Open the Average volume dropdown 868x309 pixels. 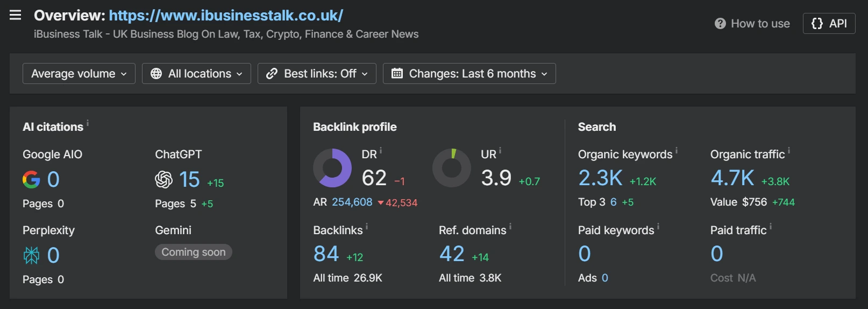pos(79,74)
